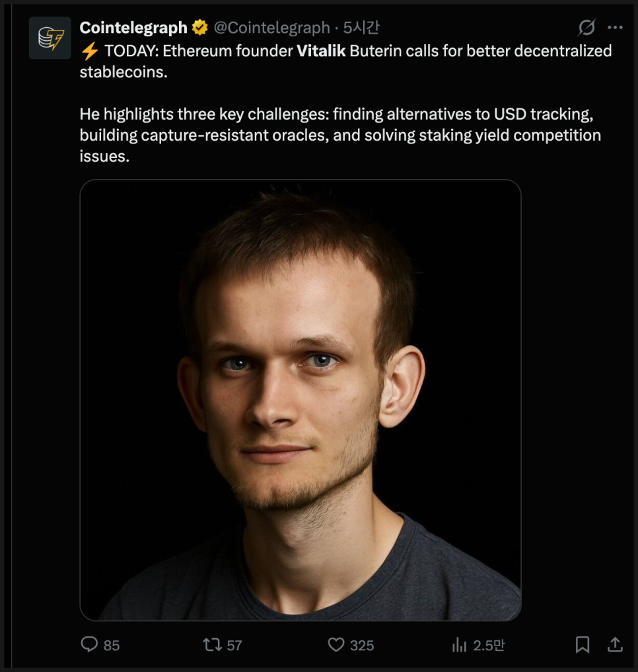Open the Cointelegraph display name link
Screen dimensions: 638x672
pyautogui.click(x=133, y=28)
